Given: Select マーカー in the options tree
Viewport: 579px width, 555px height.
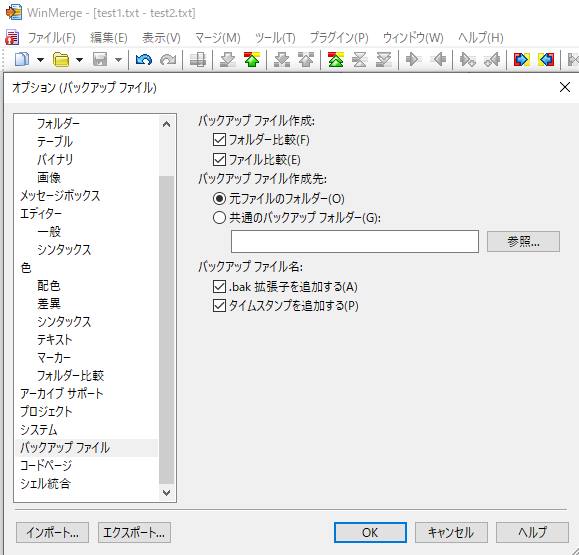Looking at the screenshot, I should [54, 358].
